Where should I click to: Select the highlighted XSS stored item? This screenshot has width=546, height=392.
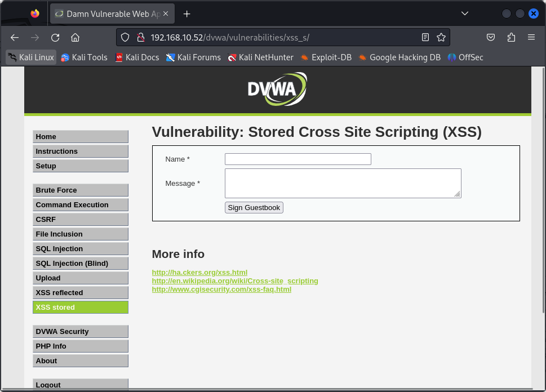pos(81,307)
